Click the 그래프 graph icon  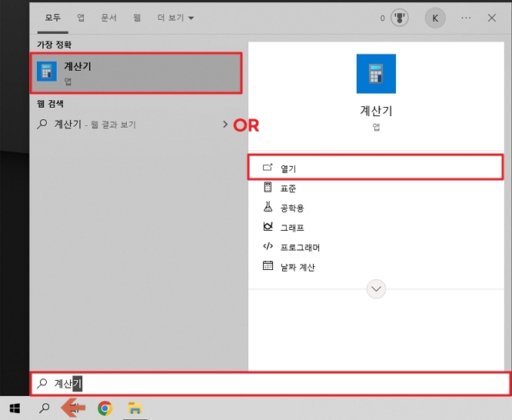point(268,226)
